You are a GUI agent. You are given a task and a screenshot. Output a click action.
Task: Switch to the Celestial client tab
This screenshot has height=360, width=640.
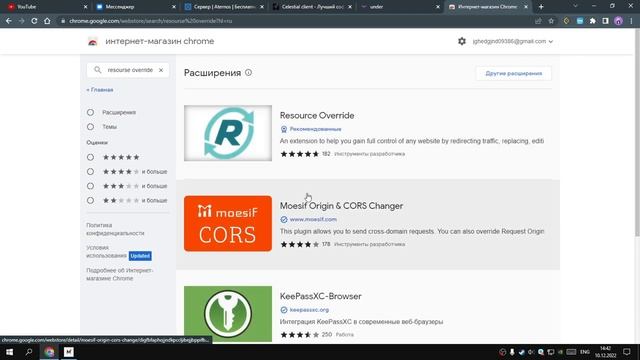(x=312, y=7)
